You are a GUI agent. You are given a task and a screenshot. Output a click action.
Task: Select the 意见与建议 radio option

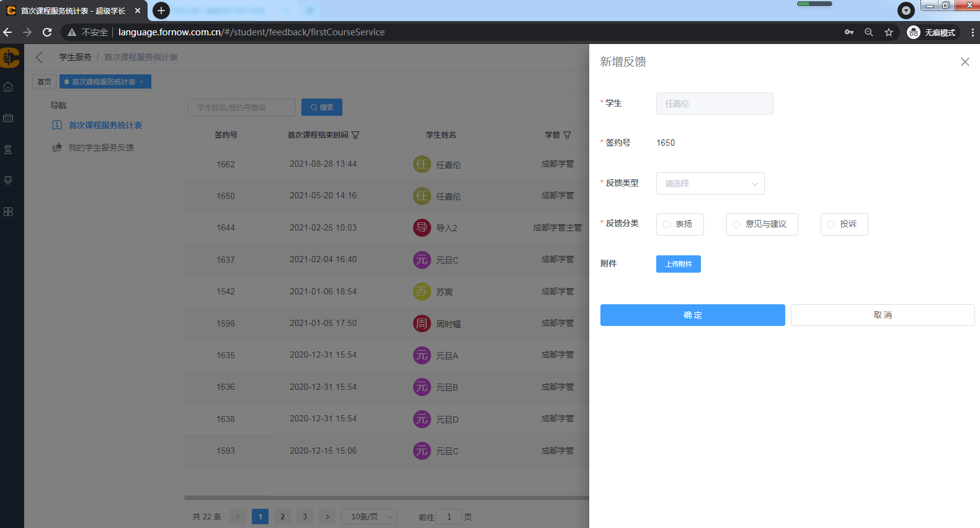pyautogui.click(x=736, y=224)
